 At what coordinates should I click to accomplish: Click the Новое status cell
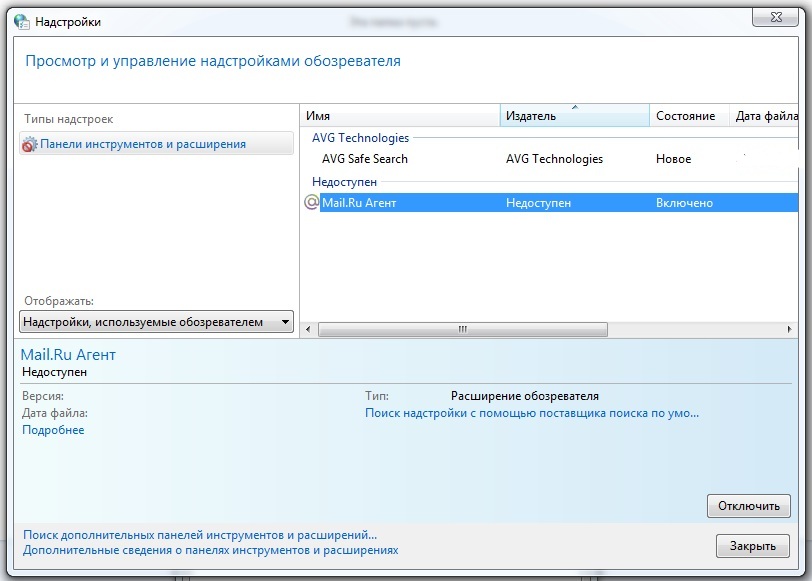[673, 159]
